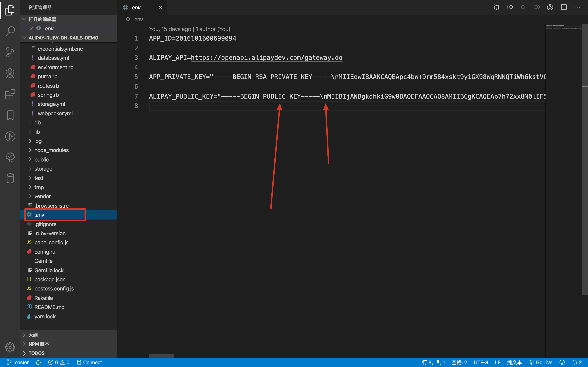
Task: Click the sync changes icon in status bar
Action: (x=38, y=362)
